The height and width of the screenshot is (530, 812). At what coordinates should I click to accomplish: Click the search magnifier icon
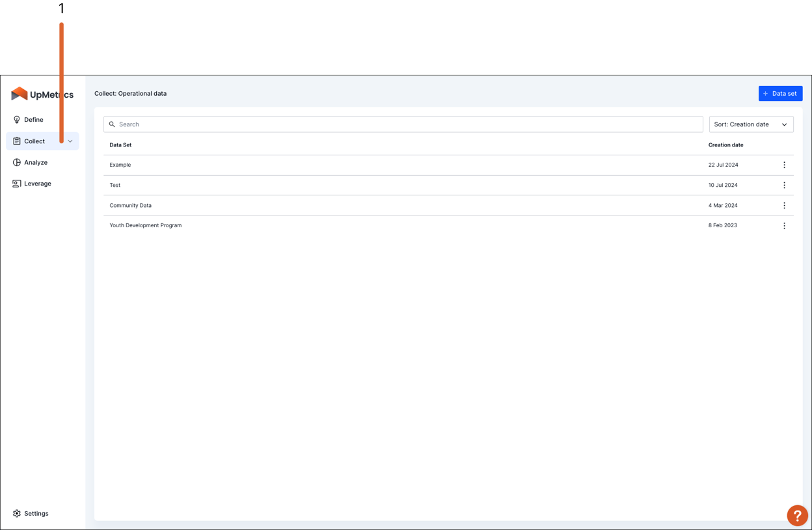pos(113,124)
